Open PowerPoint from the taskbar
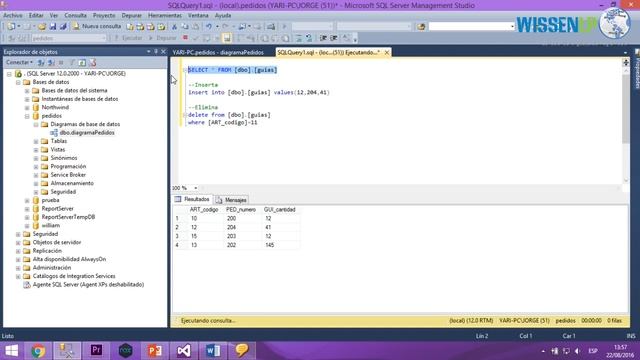640x360 pixels. click(x=154, y=351)
